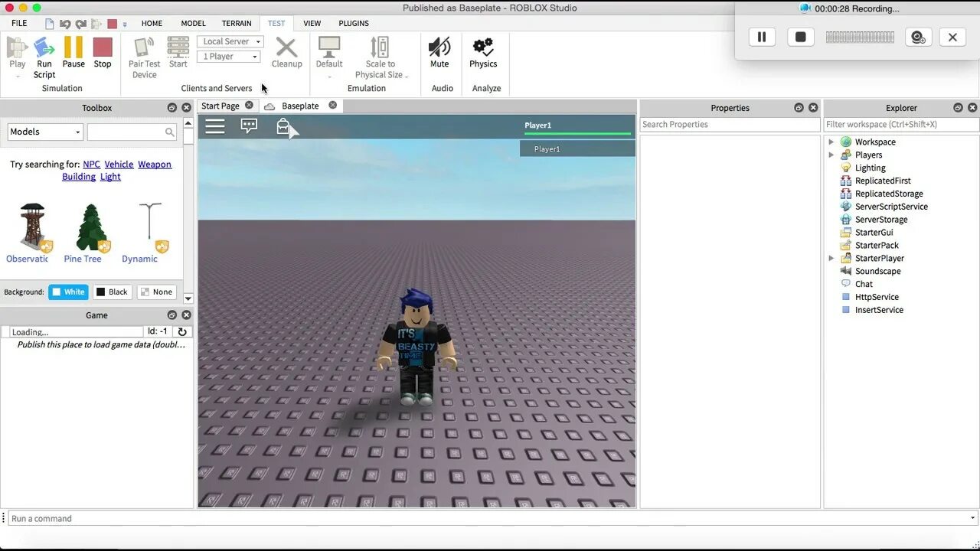This screenshot has width=980, height=551.
Task: Click the Weapon search suggestion link
Action: pos(155,165)
